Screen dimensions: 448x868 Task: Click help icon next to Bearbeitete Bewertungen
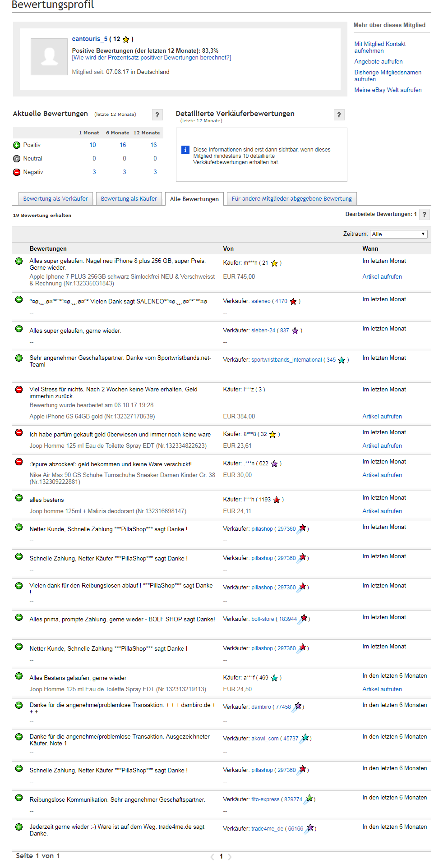tap(424, 215)
